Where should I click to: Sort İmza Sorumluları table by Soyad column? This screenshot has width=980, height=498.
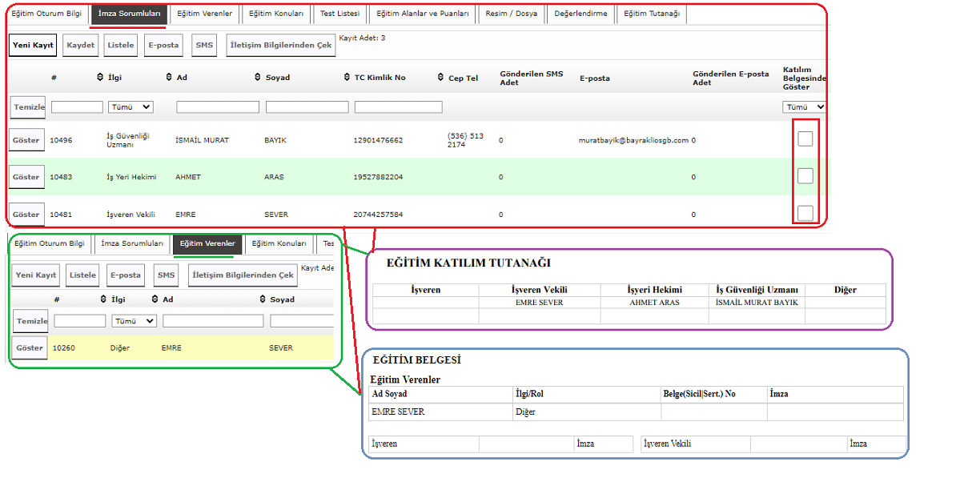[258, 78]
